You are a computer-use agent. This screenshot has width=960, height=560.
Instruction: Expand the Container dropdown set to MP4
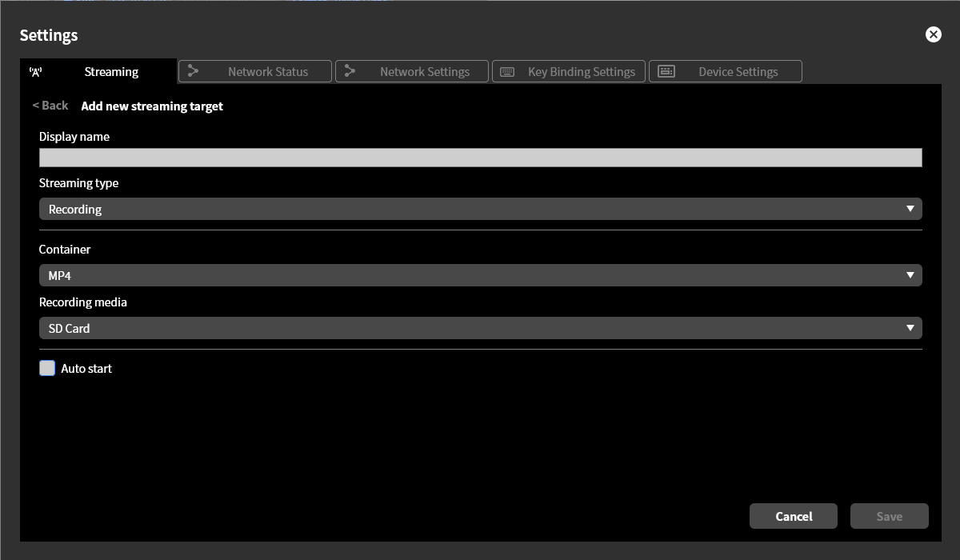tap(480, 275)
